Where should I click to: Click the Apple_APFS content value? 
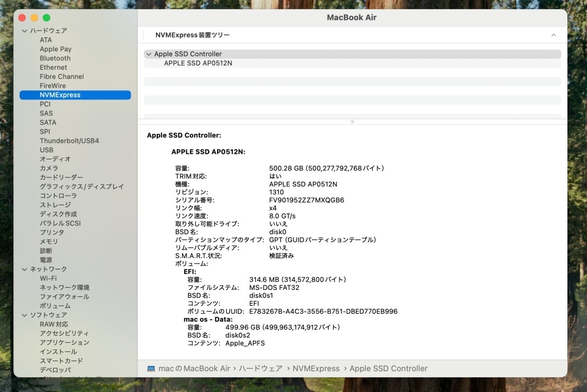[245, 343]
